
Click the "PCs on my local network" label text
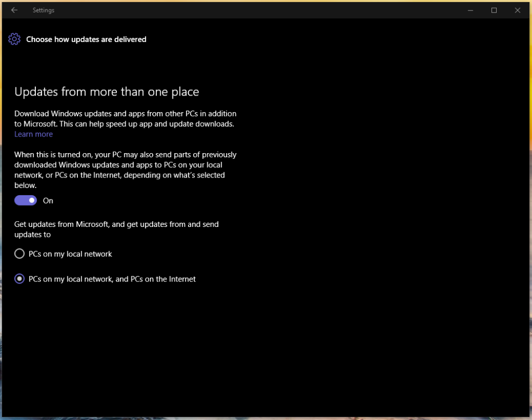point(70,254)
